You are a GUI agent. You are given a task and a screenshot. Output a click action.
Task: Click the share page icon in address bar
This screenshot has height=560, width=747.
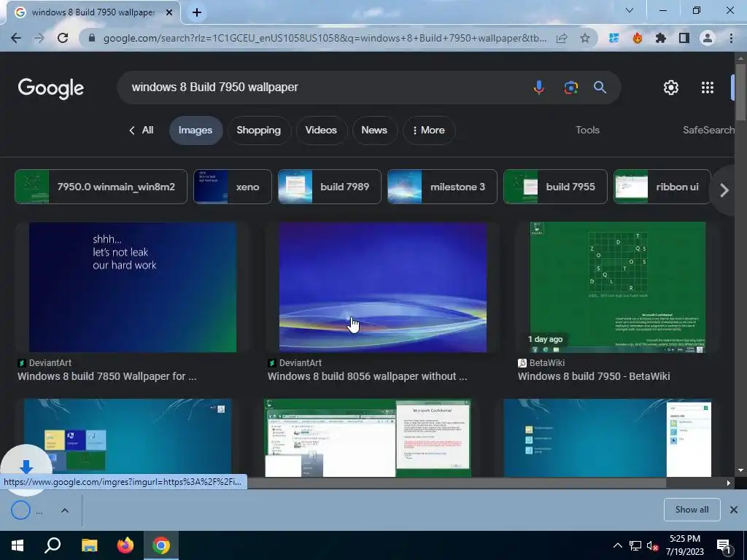point(562,38)
